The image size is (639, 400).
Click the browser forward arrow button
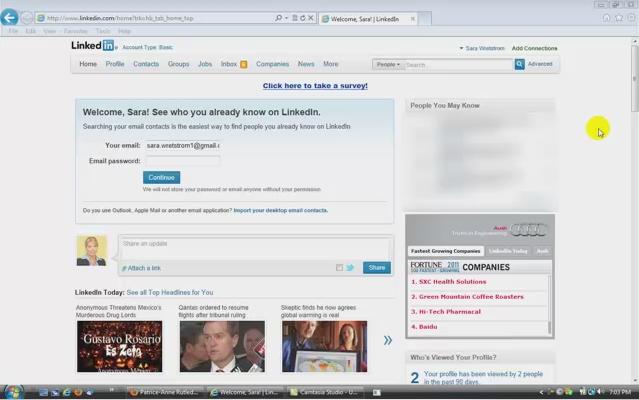click(26, 18)
